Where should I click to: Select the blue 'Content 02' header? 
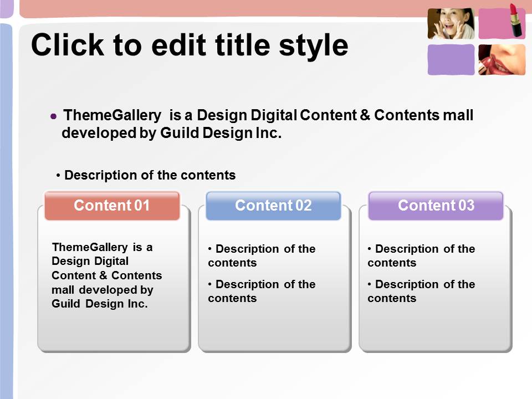273,206
